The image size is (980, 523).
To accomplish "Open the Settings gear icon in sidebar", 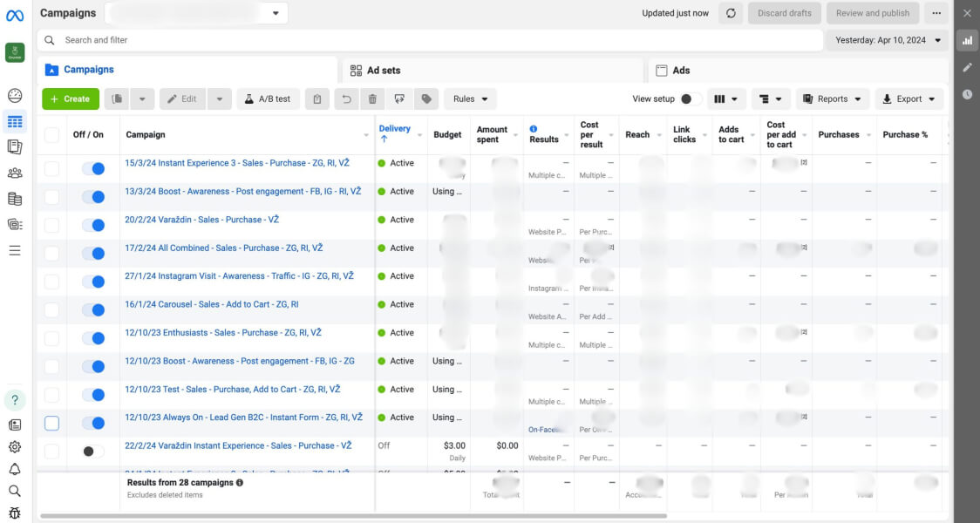I will click(15, 447).
